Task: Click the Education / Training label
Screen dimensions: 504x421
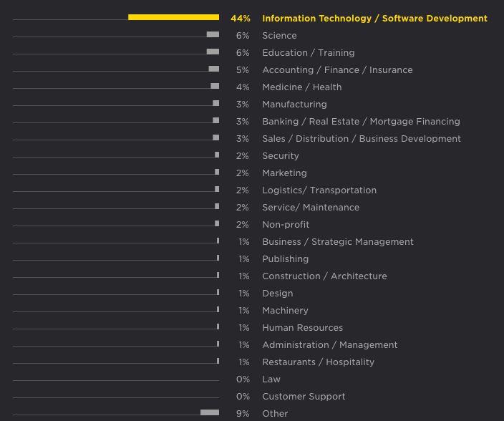Action: [x=308, y=53]
